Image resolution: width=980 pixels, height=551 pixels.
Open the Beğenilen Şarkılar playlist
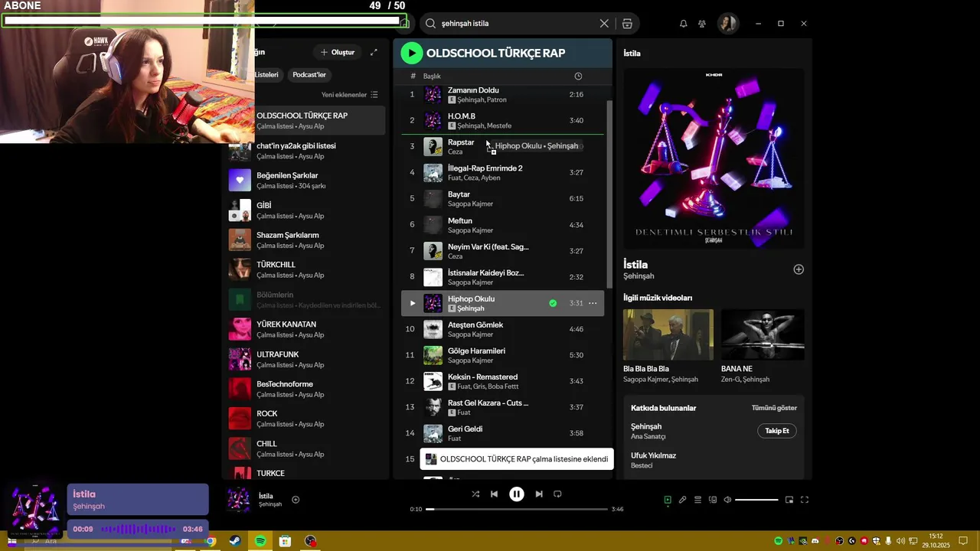click(305, 180)
